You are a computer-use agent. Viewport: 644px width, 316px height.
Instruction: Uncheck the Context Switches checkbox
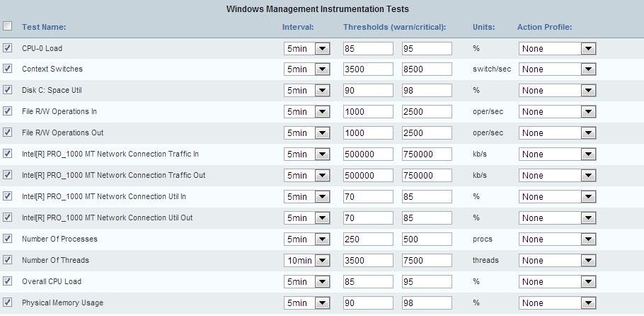pos(8,69)
